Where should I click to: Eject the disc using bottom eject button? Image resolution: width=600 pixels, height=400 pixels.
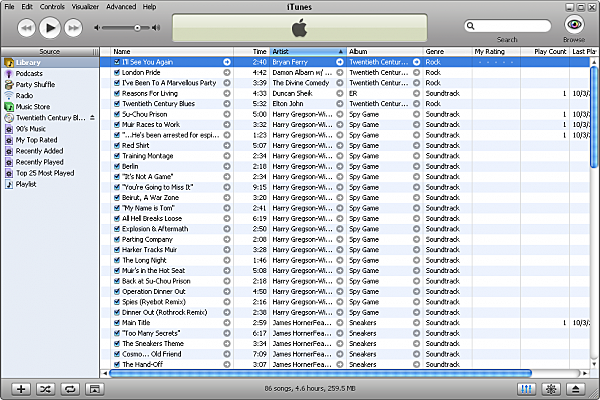576,389
